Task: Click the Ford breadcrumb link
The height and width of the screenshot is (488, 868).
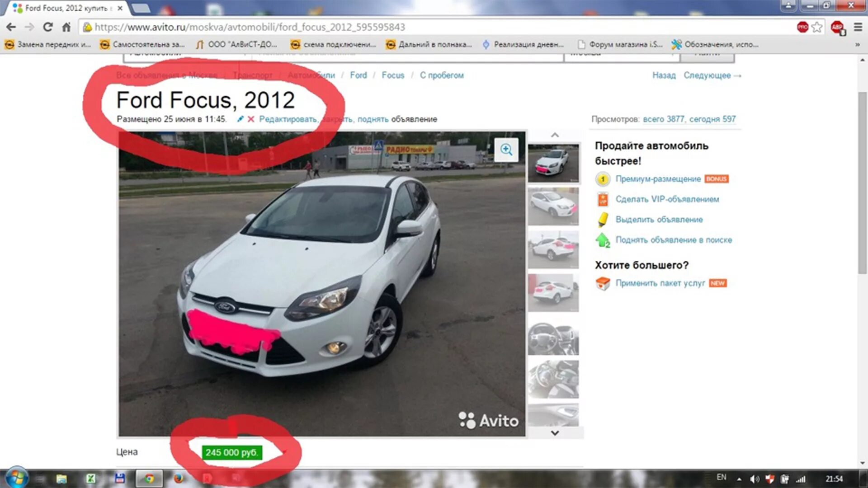Action: [x=358, y=75]
